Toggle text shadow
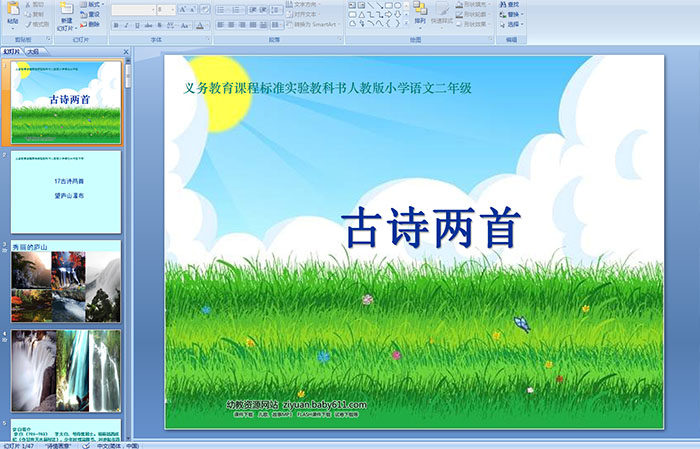Screen dimensions: 700x449 159,25
